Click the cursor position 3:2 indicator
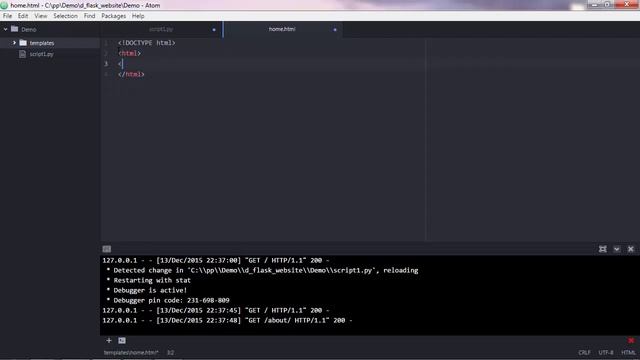 click(x=170, y=353)
